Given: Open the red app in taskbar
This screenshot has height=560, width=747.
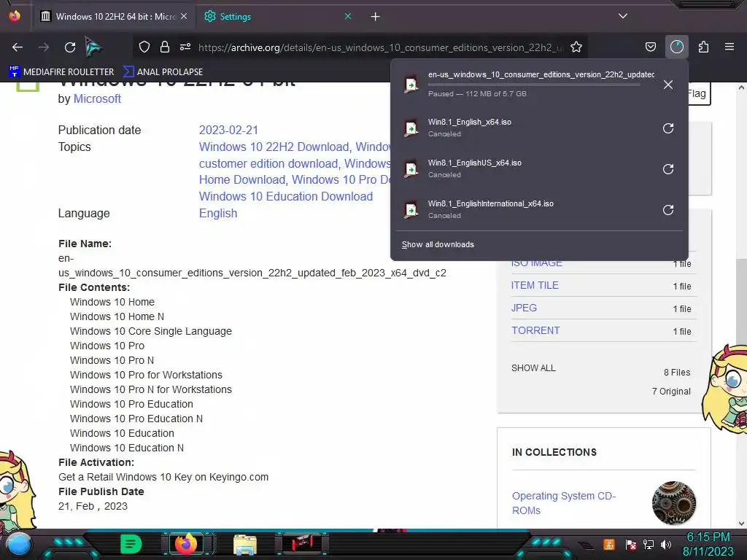Looking at the screenshot, I should (301, 543).
